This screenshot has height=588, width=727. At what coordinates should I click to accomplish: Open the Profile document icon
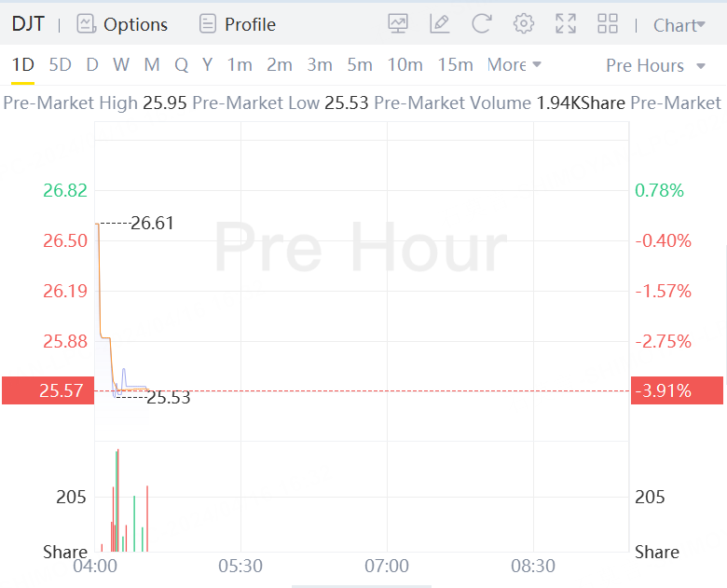point(207,24)
